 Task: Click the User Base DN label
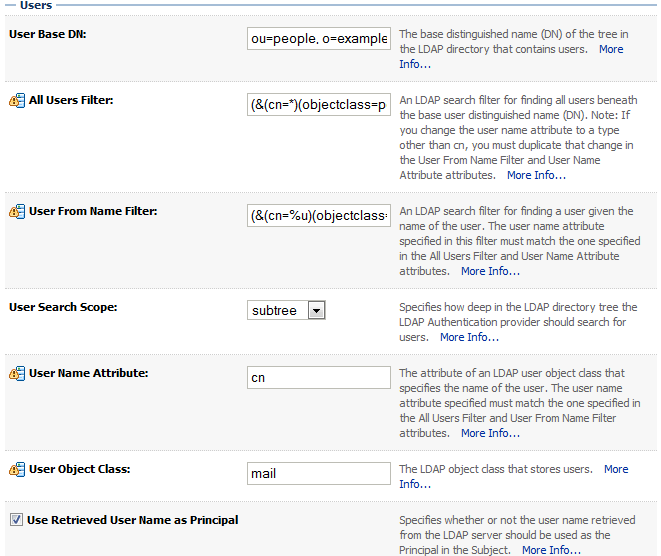(x=48, y=34)
